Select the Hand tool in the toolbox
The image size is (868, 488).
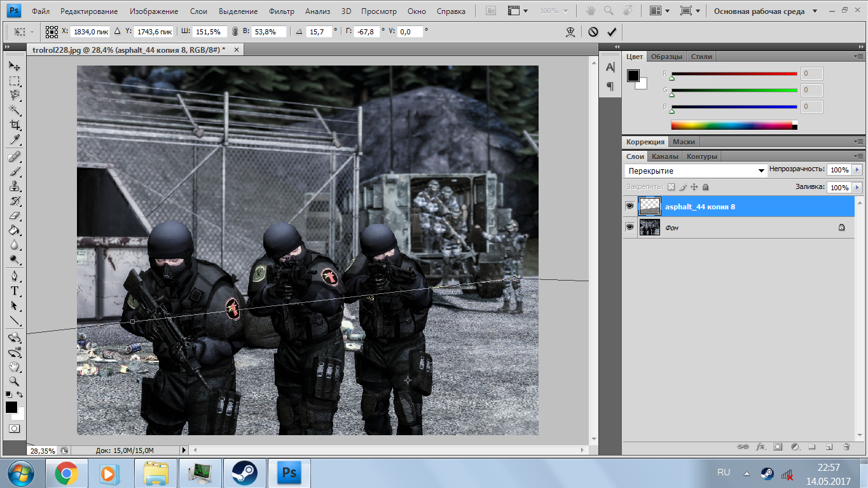coord(14,367)
